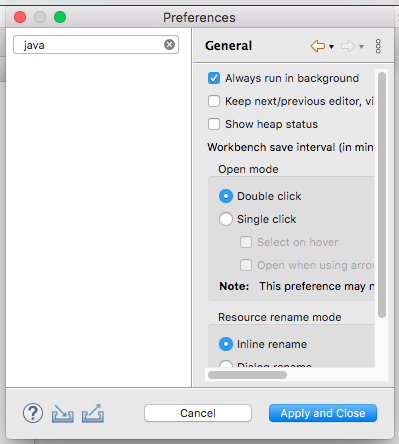The width and height of the screenshot is (399, 444).
Task: Click the vertical scrollbar thumb
Action: click(x=382, y=195)
